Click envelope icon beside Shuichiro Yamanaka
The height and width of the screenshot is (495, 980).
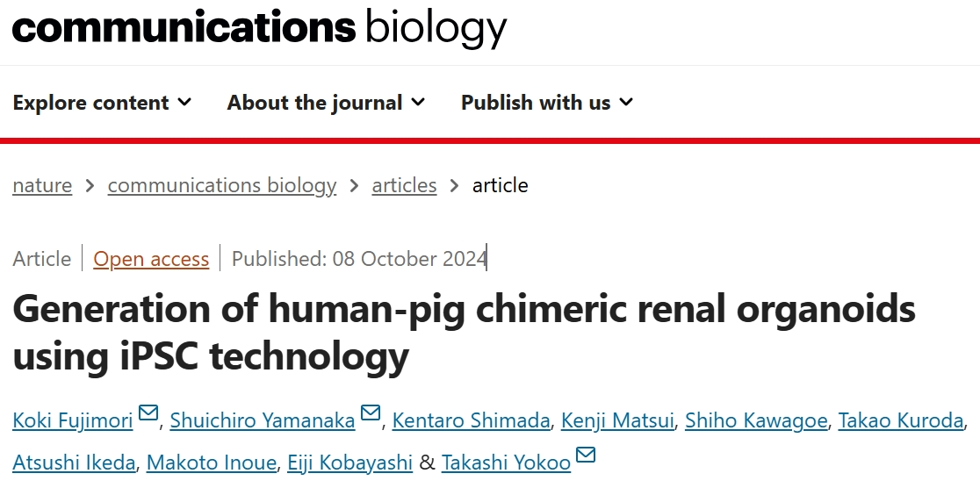tap(371, 413)
